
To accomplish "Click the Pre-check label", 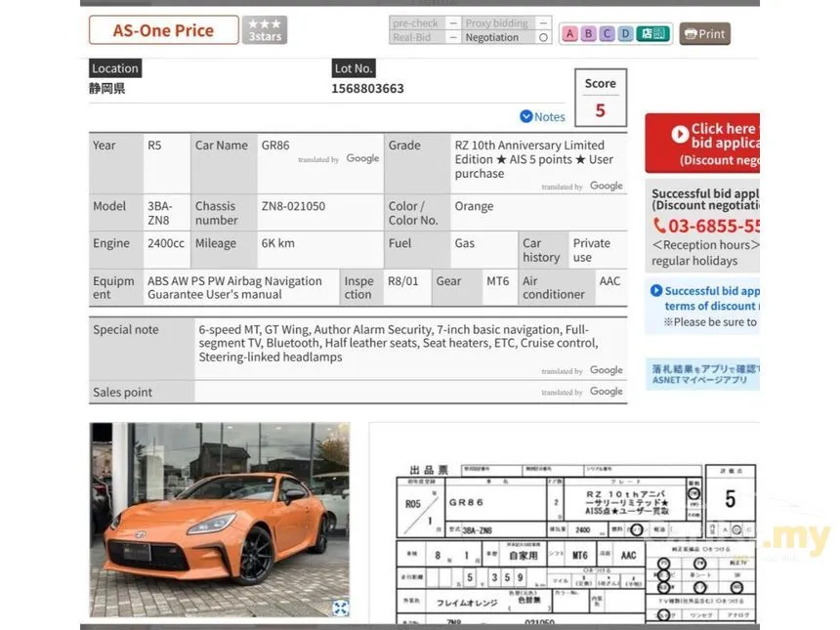I will (415, 23).
